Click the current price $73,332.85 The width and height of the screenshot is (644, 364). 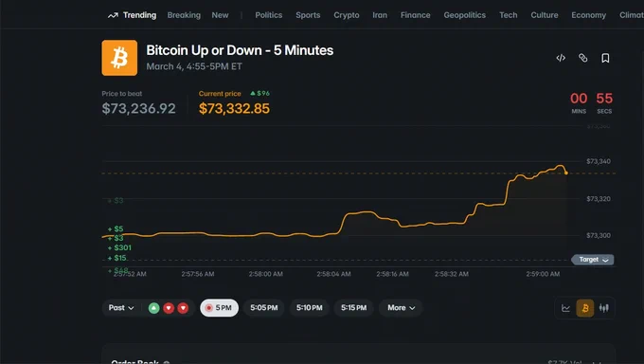tap(234, 109)
